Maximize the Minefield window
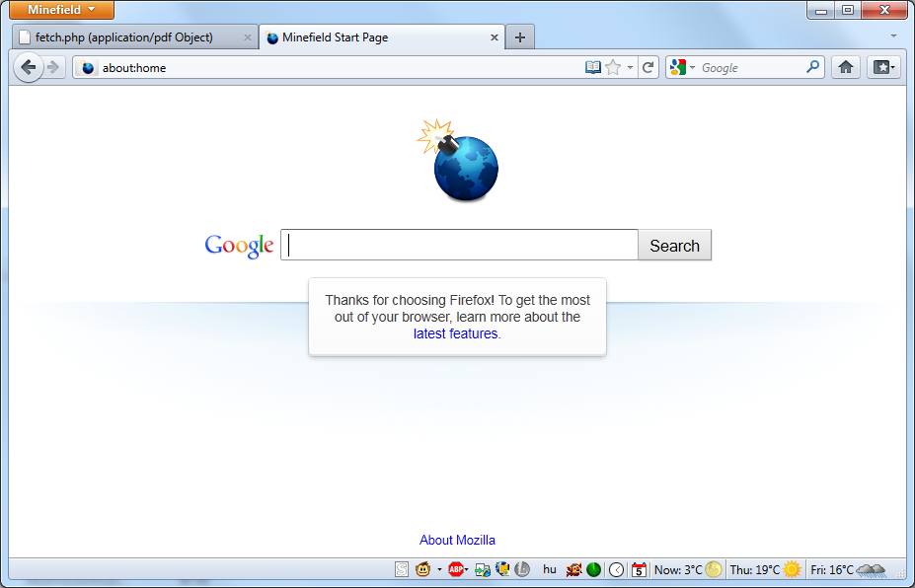The image size is (915, 588). [848, 10]
